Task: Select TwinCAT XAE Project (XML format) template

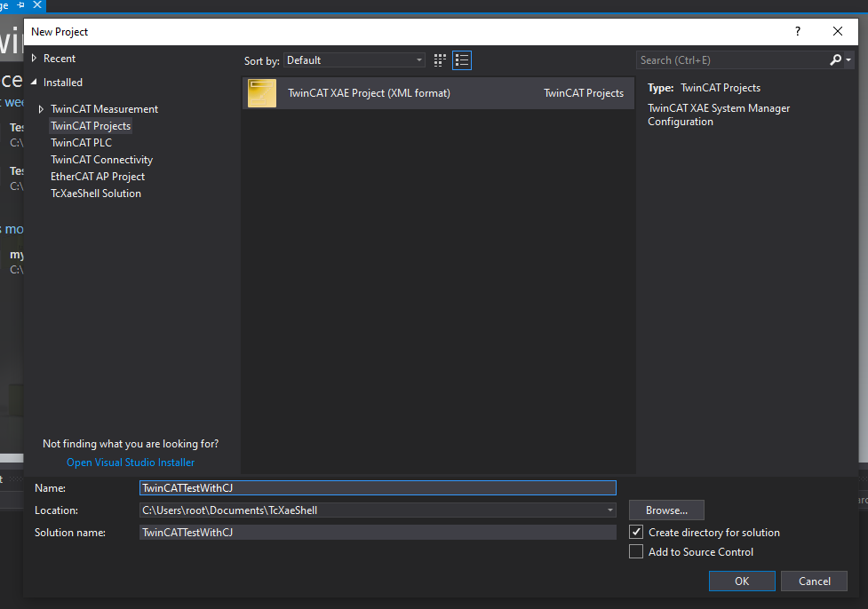Action: tap(438, 93)
